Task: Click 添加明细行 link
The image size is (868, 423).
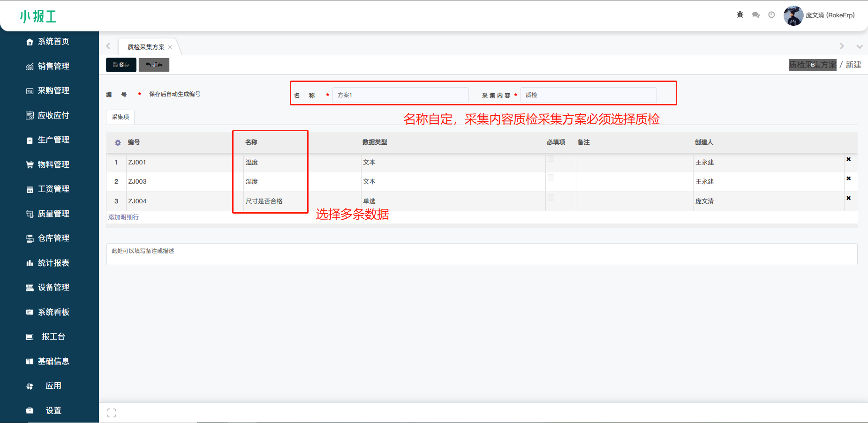Action: pos(123,217)
